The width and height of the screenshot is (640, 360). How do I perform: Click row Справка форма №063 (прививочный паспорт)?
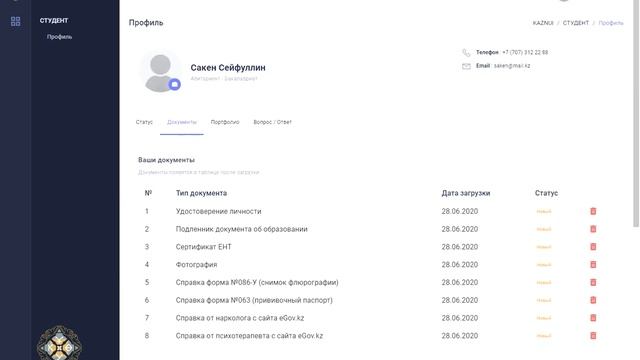pos(371,300)
